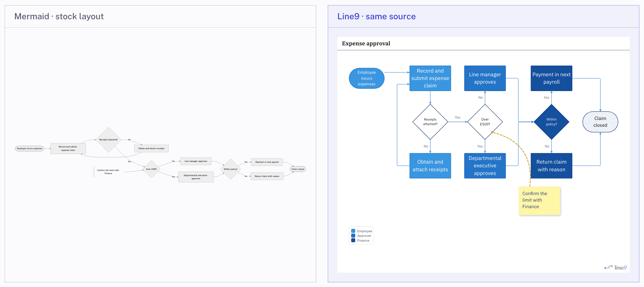
Task: Click 'Receipts attached?' diamond in Mermaid diagram
Action: click(109, 140)
